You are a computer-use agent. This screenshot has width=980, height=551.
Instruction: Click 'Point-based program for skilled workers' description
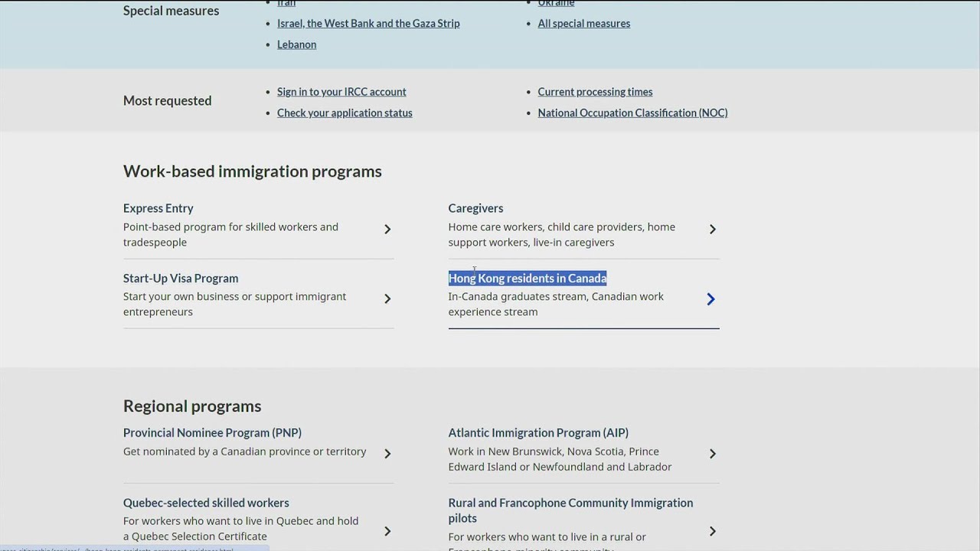[230, 234]
